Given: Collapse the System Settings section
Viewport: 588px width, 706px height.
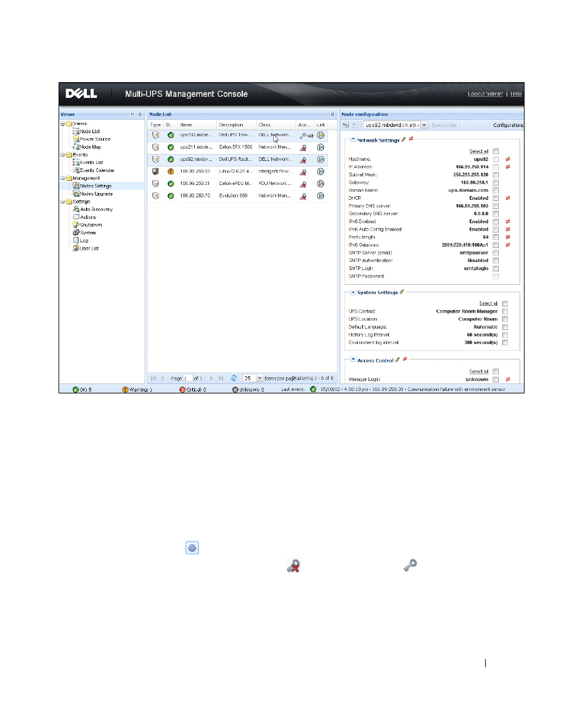Looking at the screenshot, I should click(x=353, y=292).
